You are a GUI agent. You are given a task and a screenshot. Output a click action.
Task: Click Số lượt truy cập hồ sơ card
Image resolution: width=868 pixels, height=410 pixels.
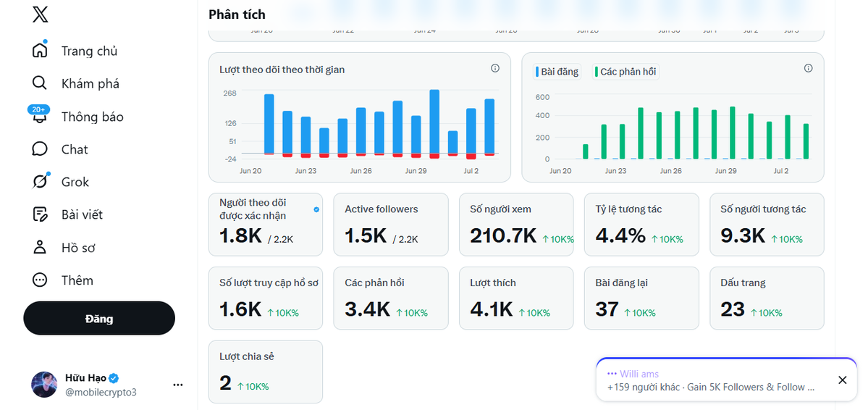tap(266, 298)
